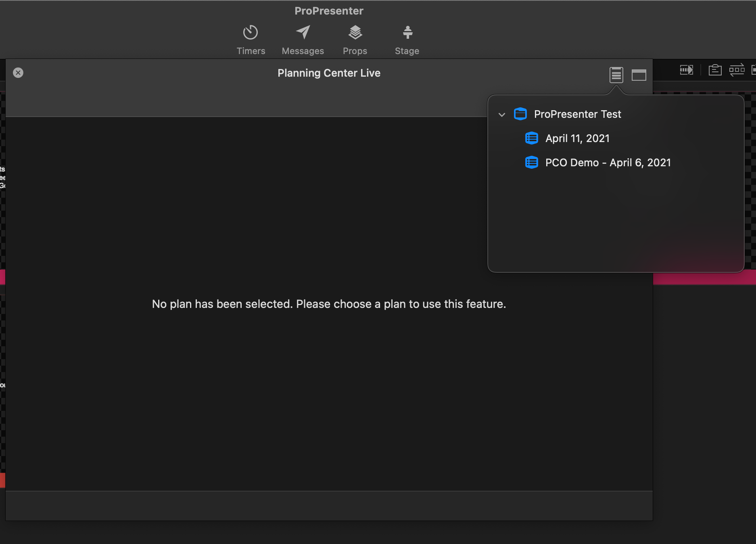Viewport: 756px width, 544px height.
Task: Open the Props panel
Action: click(x=355, y=40)
